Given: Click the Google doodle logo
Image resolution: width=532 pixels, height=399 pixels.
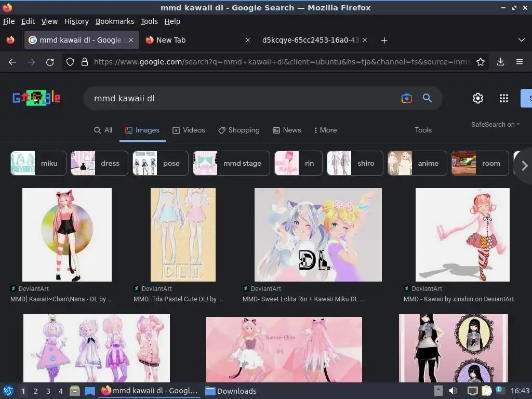Looking at the screenshot, I should click(36, 98).
